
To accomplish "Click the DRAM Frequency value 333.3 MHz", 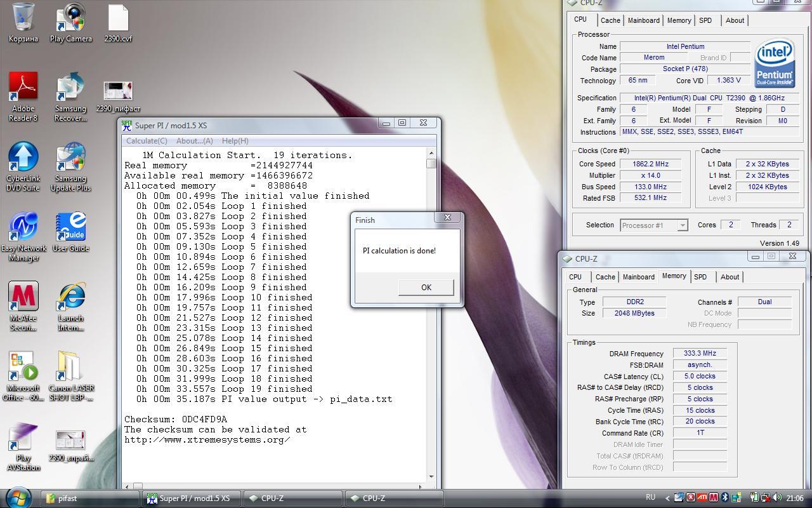I will tap(700, 354).
